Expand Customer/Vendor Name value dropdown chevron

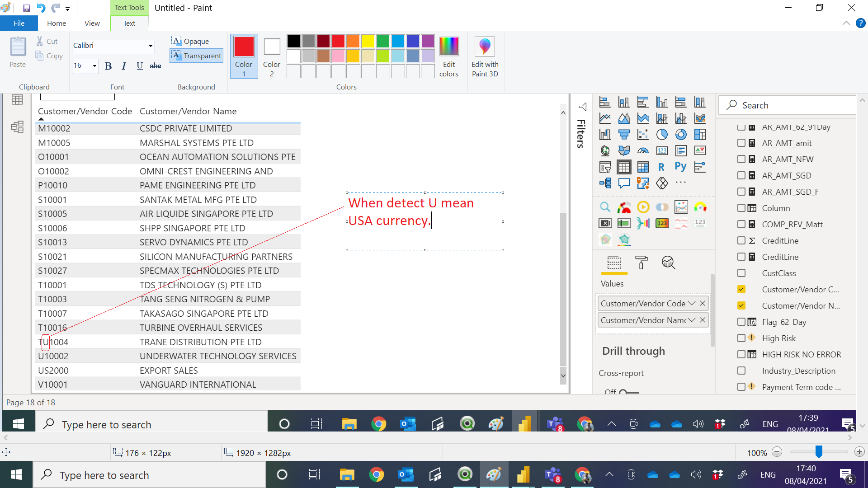pos(692,320)
